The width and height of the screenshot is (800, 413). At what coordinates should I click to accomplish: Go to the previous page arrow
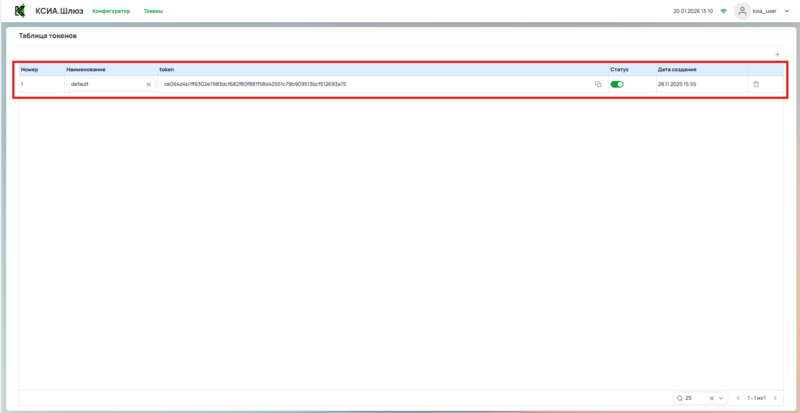tap(738, 398)
